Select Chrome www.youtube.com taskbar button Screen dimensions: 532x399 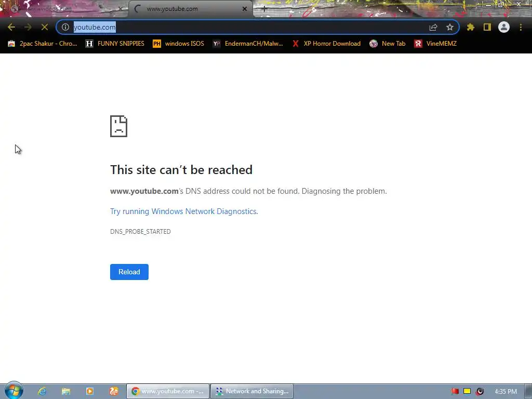pyautogui.click(x=168, y=391)
